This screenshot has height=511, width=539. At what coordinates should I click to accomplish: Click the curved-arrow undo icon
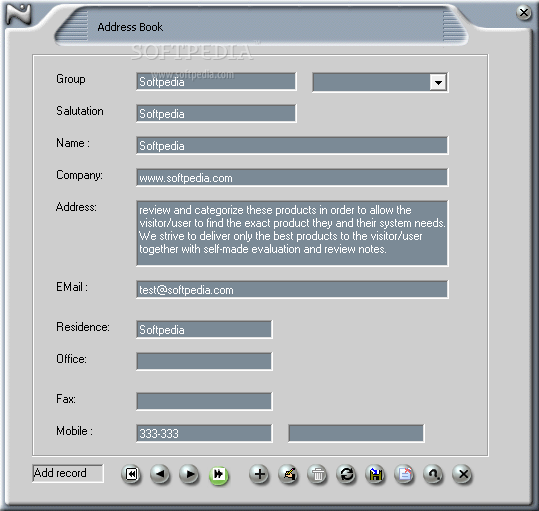433,474
